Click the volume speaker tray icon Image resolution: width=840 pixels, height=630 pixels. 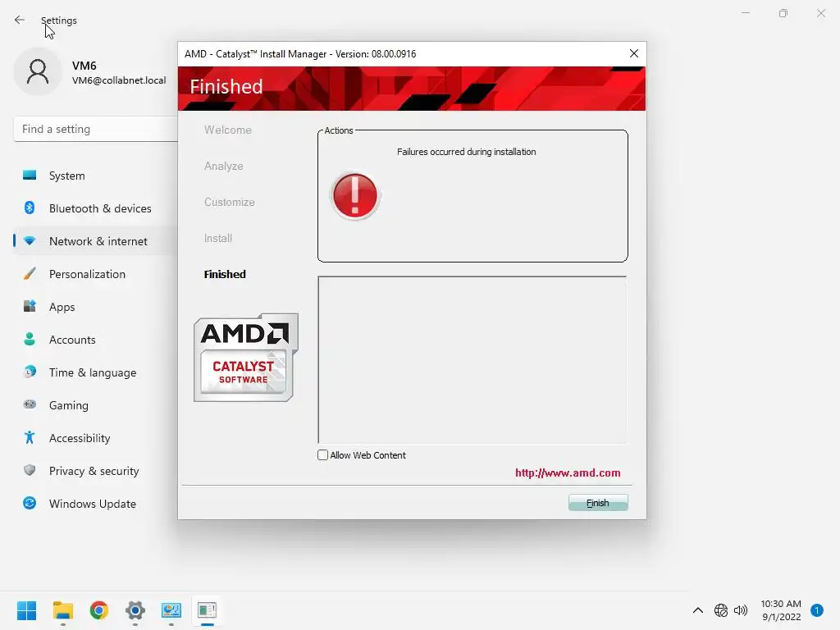pos(741,610)
